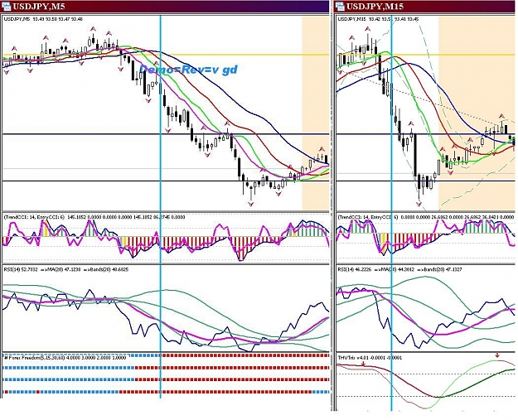Click the left red arrow in THVTrix panel
The width and height of the screenshot is (518, 420).
(x=363, y=364)
